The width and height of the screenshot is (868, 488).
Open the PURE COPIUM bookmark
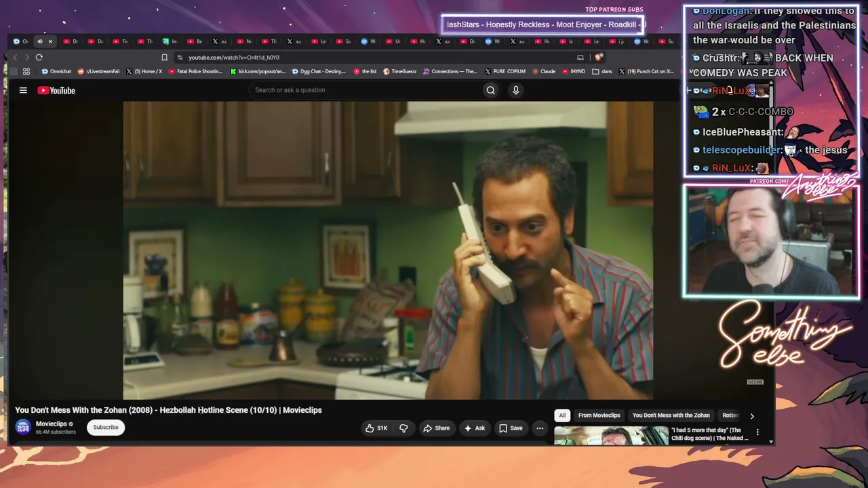pyautogui.click(x=505, y=71)
